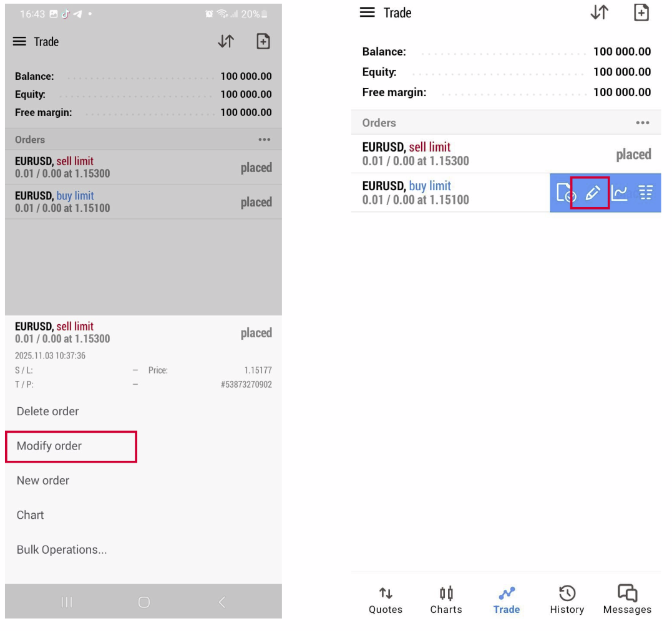
Task: Select Delete order in the context menu
Action: coord(48,412)
